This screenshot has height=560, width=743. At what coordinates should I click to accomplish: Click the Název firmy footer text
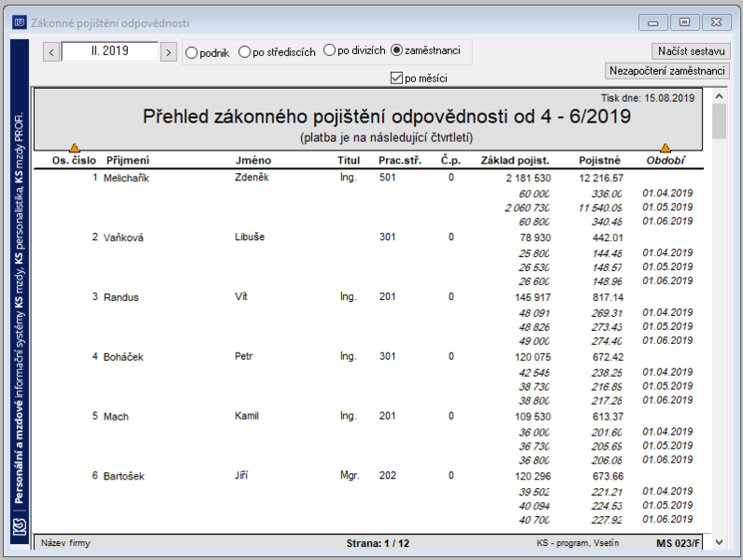coord(65,543)
